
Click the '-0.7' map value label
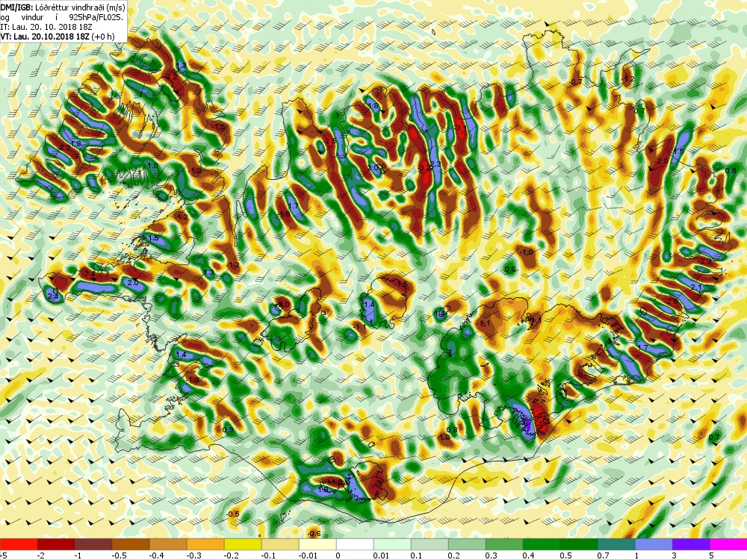tap(576, 82)
